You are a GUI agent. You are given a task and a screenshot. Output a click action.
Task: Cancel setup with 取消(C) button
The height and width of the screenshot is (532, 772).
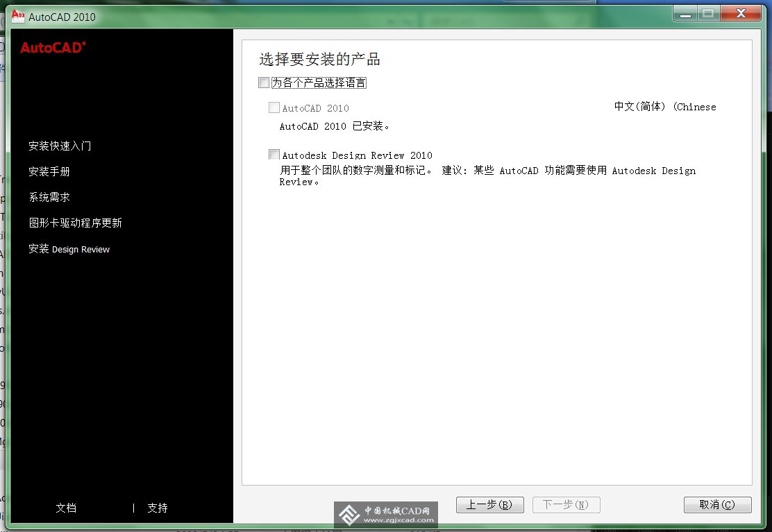(717, 505)
